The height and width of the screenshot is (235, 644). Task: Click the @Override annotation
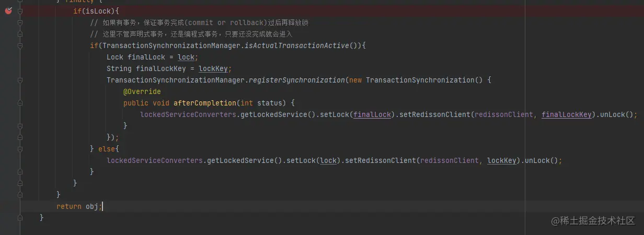142,91
